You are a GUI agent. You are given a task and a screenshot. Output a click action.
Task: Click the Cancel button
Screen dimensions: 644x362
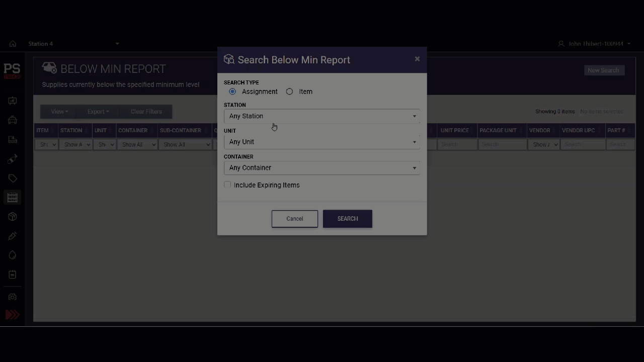(x=295, y=219)
